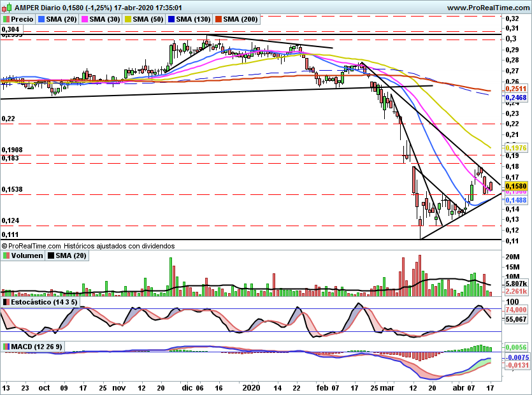This screenshot has width=532, height=395.
Task: Click the blue SMA (20) color swatch
Action: coord(41,19)
